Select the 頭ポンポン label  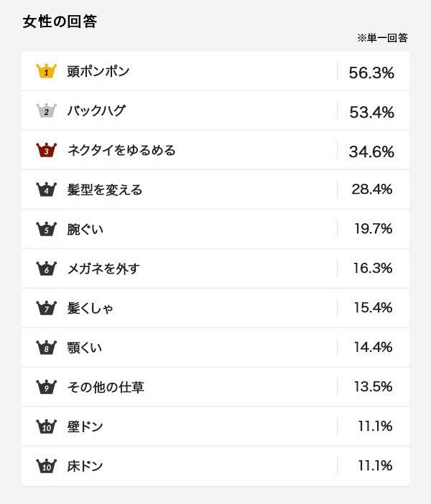point(98,71)
